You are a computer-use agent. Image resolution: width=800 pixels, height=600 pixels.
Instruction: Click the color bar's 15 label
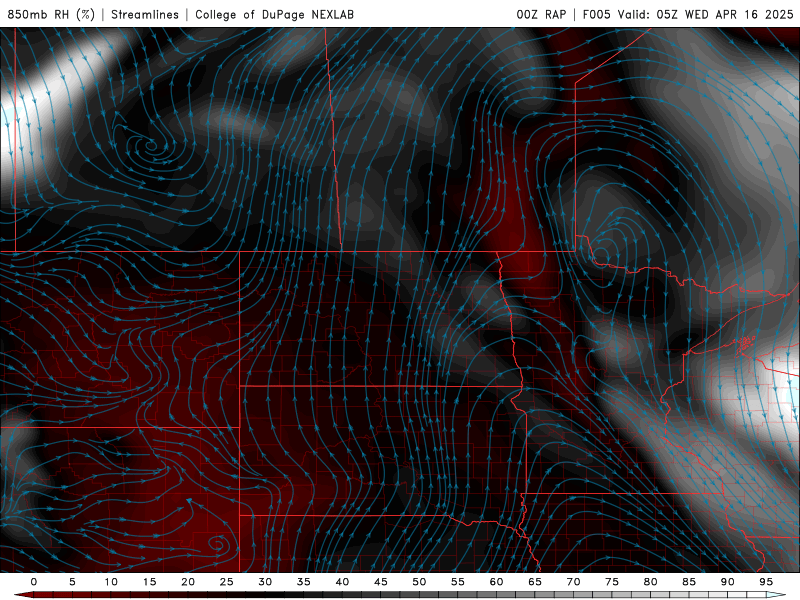click(x=149, y=582)
